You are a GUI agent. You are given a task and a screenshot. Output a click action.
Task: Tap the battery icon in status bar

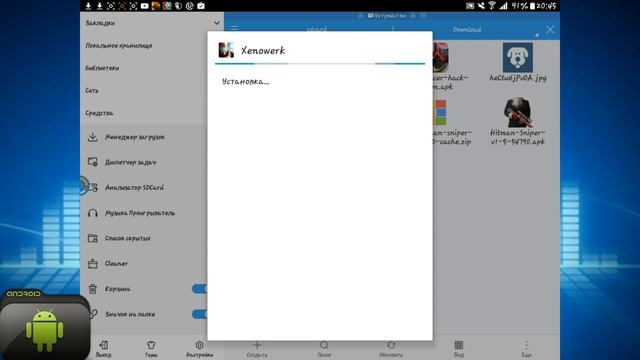click(532, 6)
